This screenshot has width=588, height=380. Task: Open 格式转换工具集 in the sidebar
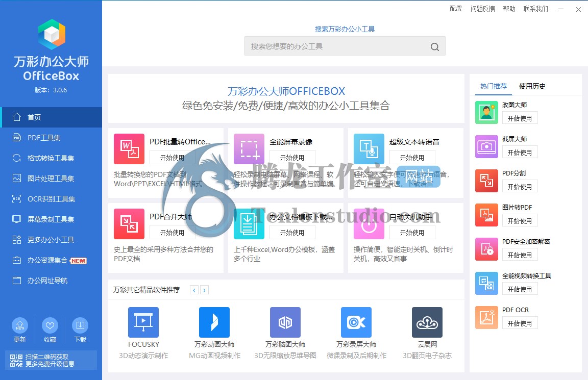pyautogui.click(x=51, y=158)
